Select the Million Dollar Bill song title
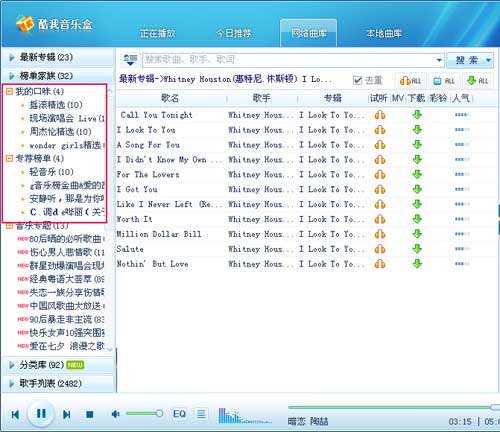This screenshot has height=432, width=500. (159, 234)
